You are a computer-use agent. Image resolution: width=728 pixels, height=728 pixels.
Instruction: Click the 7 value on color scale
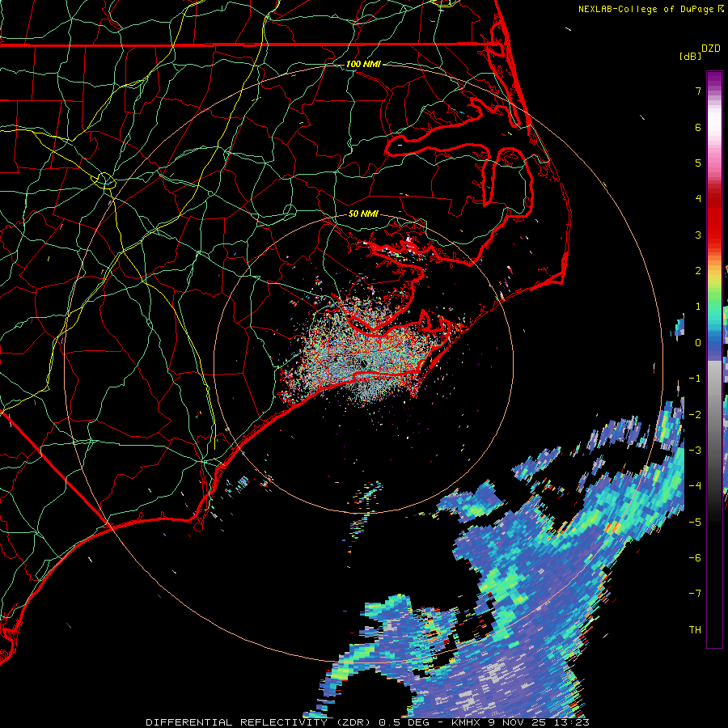click(698, 91)
